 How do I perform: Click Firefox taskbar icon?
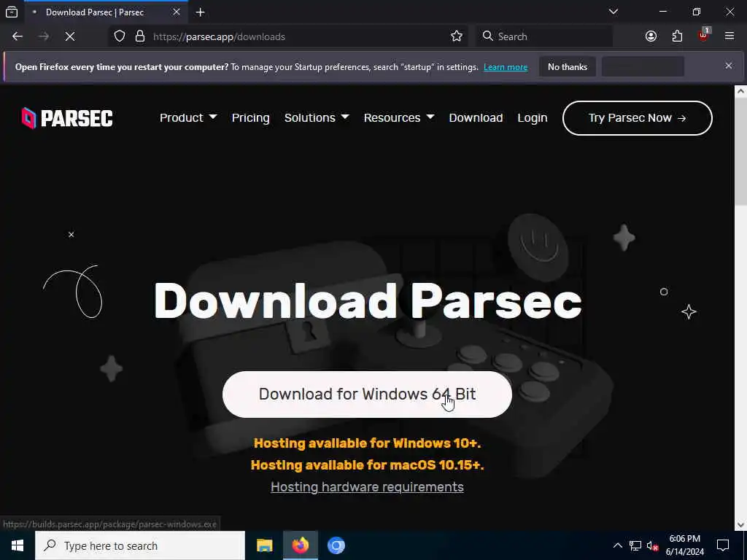(x=300, y=545)
